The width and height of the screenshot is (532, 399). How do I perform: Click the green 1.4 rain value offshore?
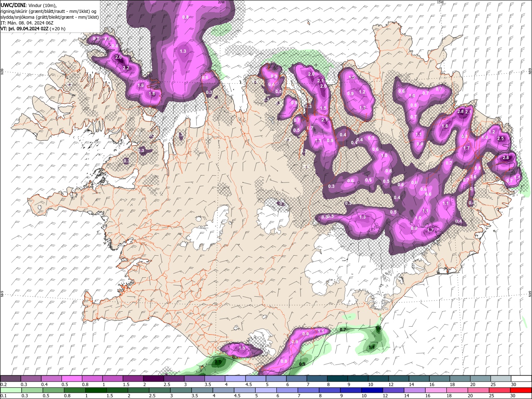372,347
